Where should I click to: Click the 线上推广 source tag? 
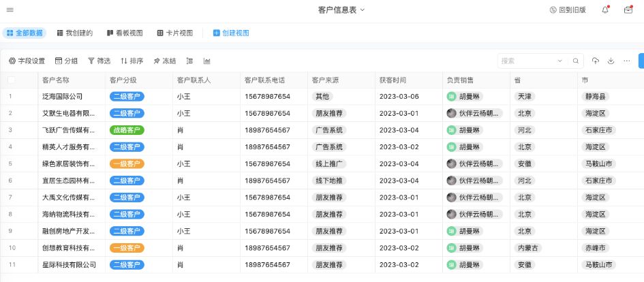point(329,163)
